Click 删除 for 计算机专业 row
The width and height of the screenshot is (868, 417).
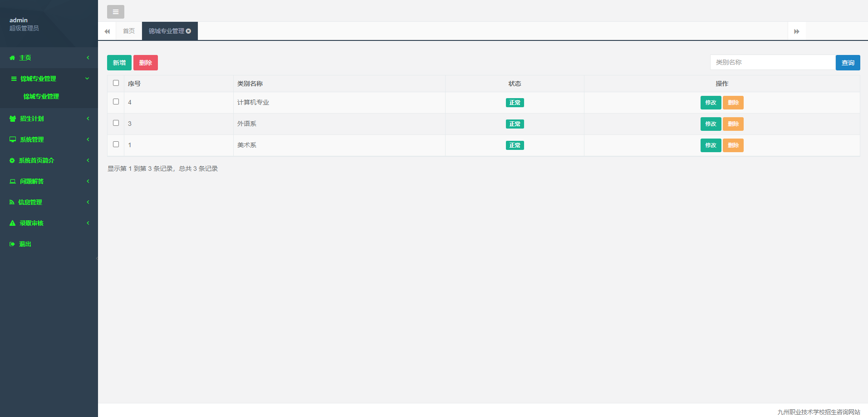733,103
